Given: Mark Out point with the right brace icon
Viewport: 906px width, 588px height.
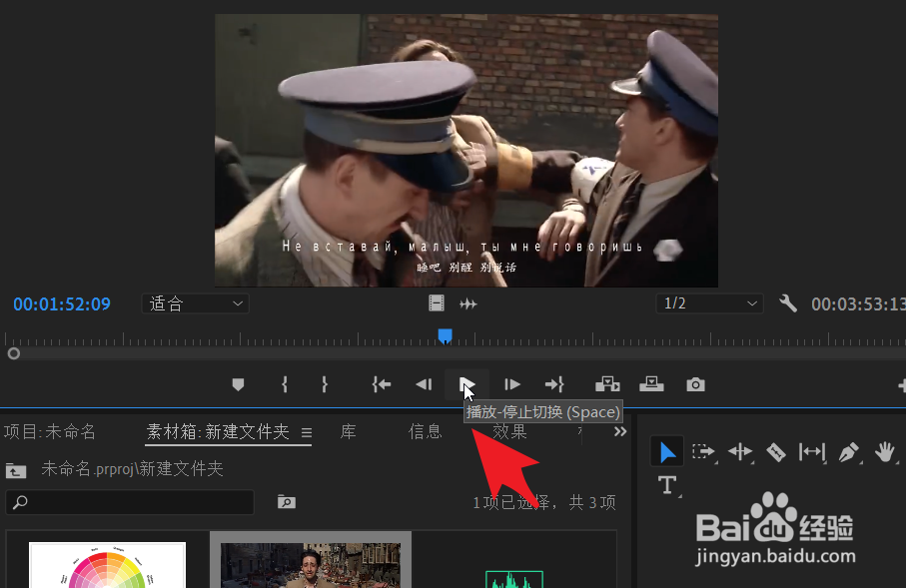Looking at the screenshot, I should (325, 384).
